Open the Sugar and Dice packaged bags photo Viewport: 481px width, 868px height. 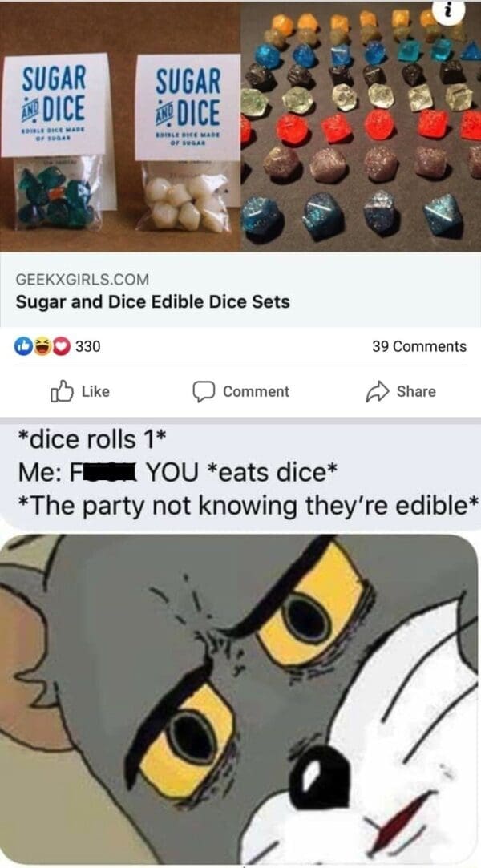[x=120, y=127]
